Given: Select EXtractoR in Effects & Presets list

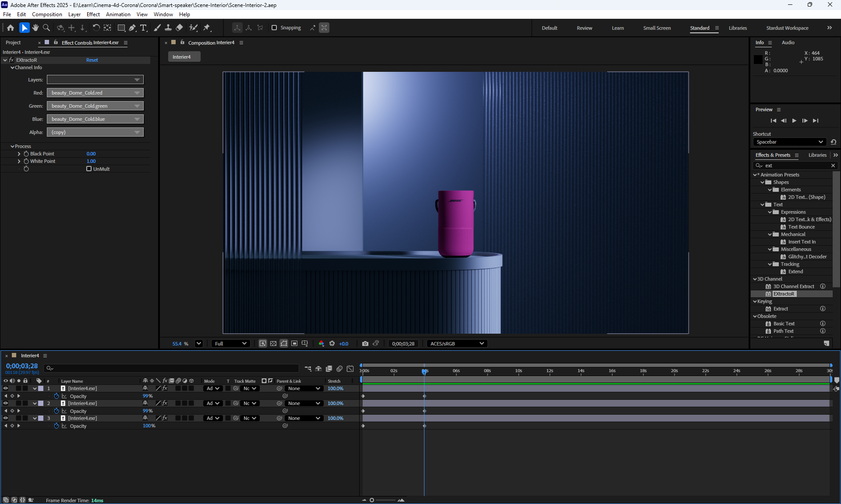Looking at the screenshot, I should click(x=784, y=294).
